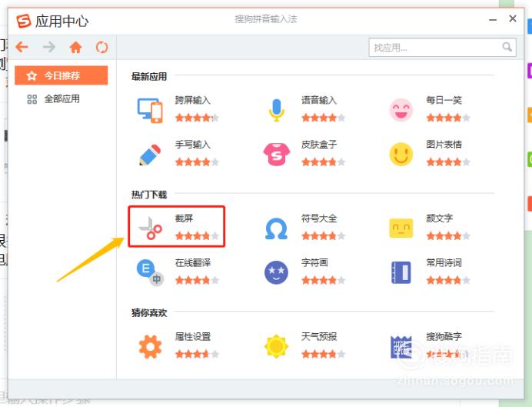Open the 搜狗酷字 icon
Viewport: 532px width, 407px height.
click(401, 347)
